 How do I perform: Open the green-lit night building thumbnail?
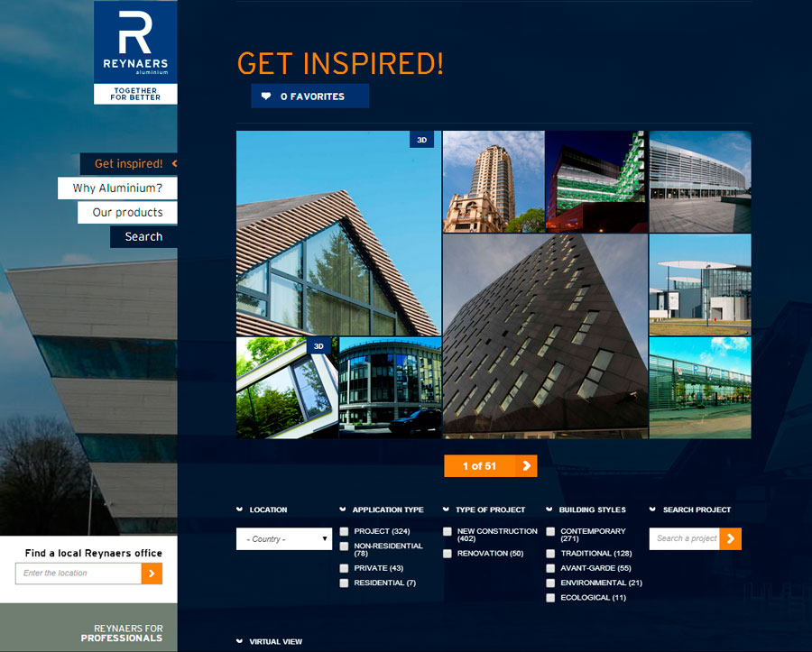tap(596, 181)
